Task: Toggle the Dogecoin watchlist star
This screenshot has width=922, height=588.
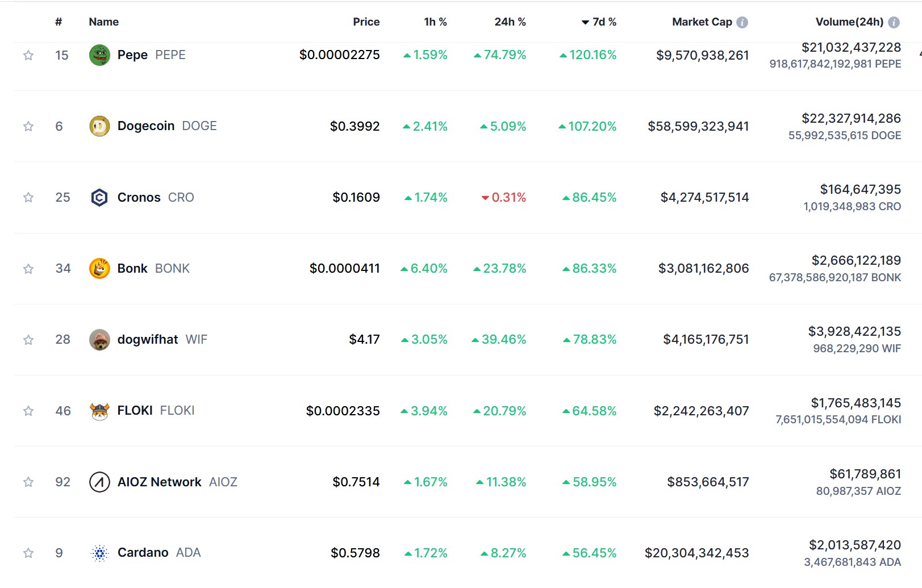Action: pos(28,126)
